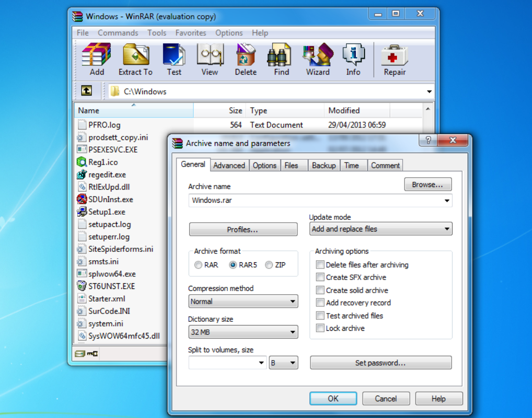Viewport: 532px width, 418px height.
Task: Switch to the Comment tab
Action: point(385,166)
